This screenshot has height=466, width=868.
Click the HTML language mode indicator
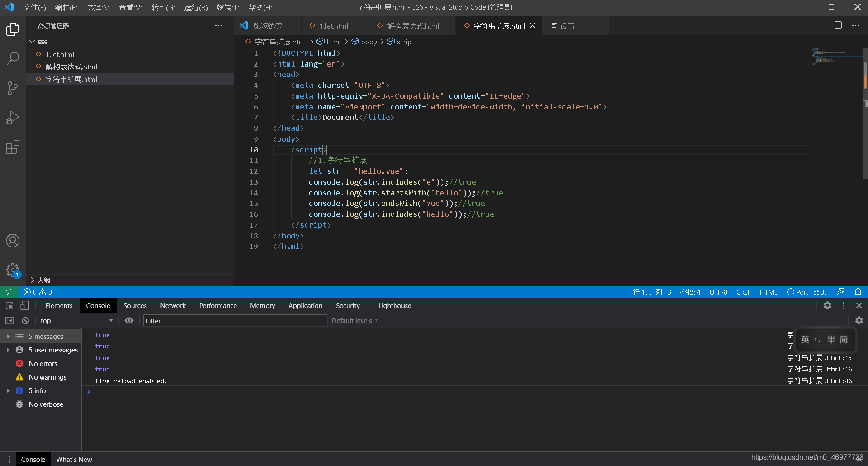[x=769, y=292]
